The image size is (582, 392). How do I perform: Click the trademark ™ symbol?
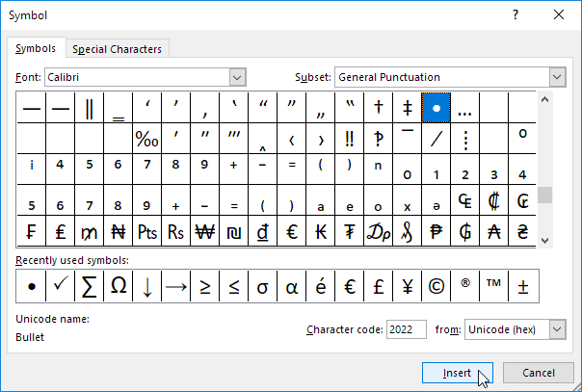[494, 286]
